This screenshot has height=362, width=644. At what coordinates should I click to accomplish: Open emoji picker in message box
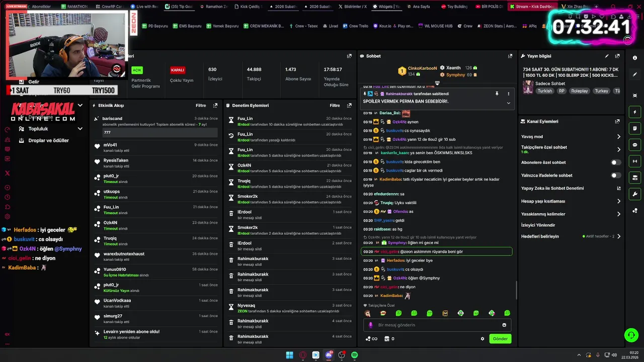point(504,325)
